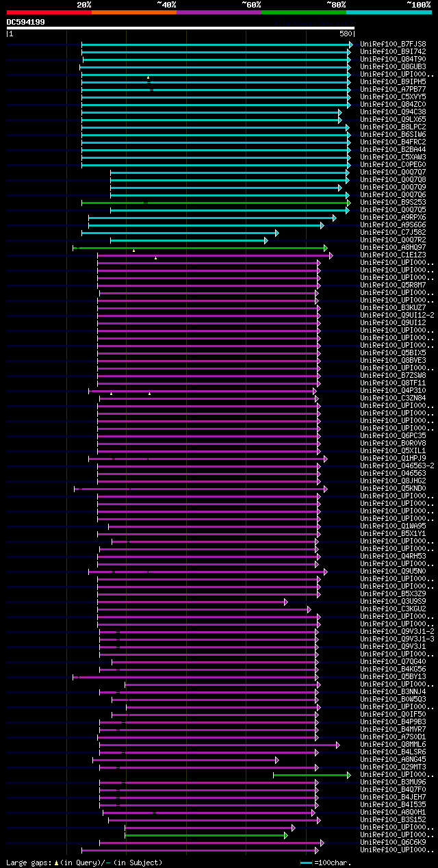Select label UniRef100_B5X1Y1
This screenshot has height=868, width=438.
click(x=393, y=533)
